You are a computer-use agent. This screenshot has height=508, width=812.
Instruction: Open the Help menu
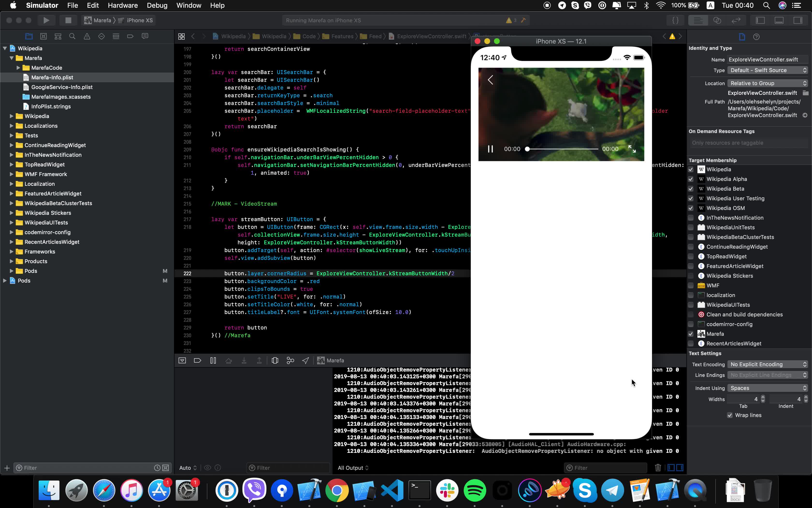tap(217, 5)
